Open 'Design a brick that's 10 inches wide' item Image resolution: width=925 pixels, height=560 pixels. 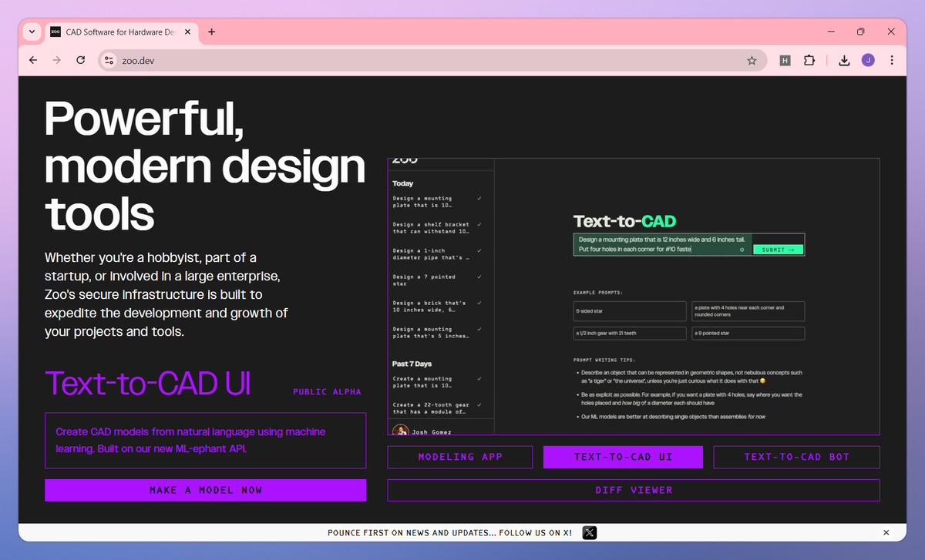(x=429, y=307)
